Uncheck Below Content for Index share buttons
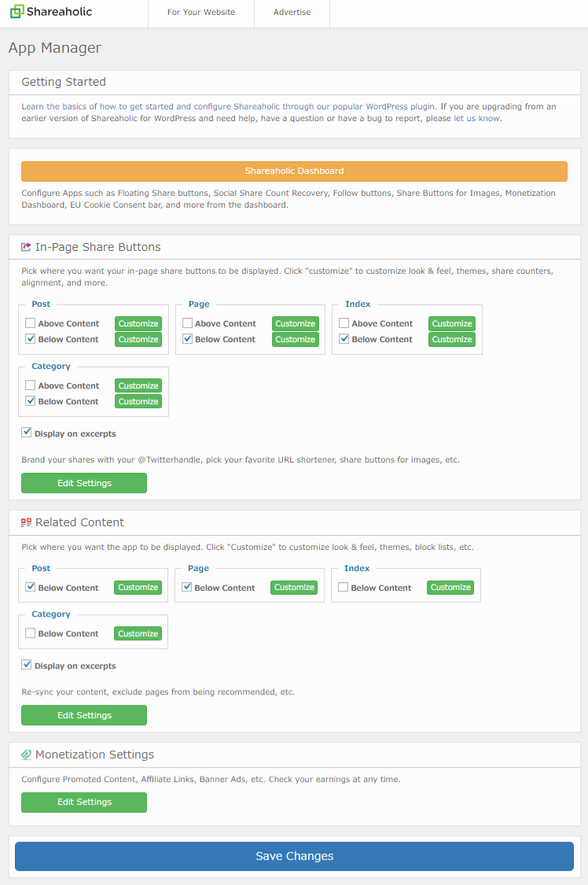588x885 pixels. point(344,339)
